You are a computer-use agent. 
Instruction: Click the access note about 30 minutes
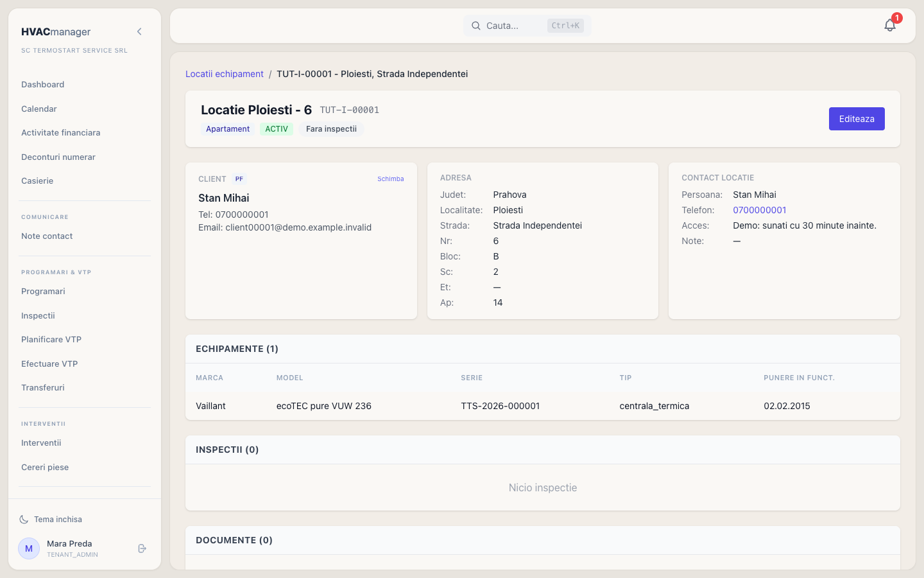(805, 225)
